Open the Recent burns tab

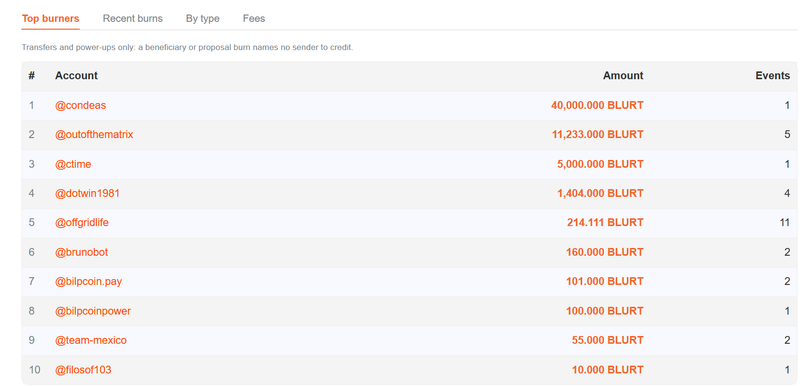(x=133, y=19)
